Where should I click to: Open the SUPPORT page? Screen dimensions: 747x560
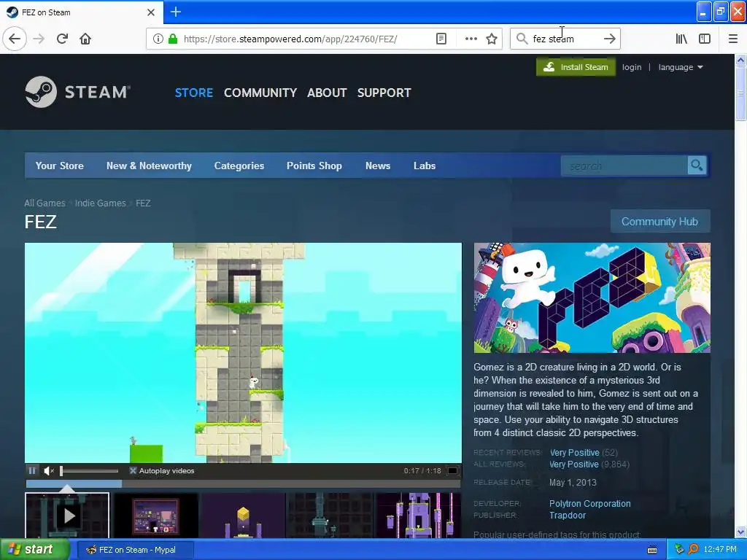(x=384, y=93)
